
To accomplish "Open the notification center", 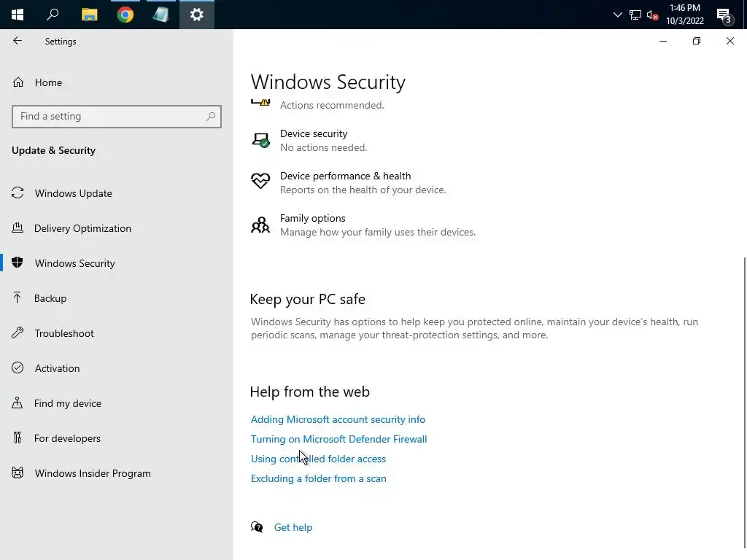I will click(724, 15).
